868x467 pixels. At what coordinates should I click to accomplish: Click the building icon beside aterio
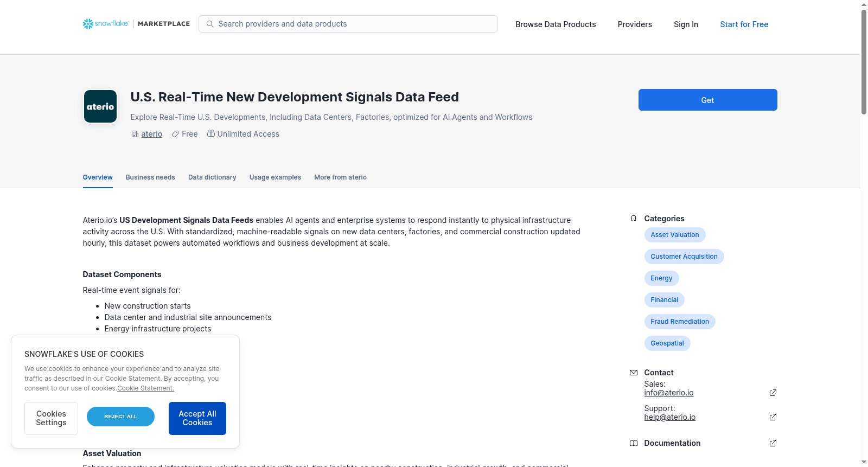click(x=135, y=134)
